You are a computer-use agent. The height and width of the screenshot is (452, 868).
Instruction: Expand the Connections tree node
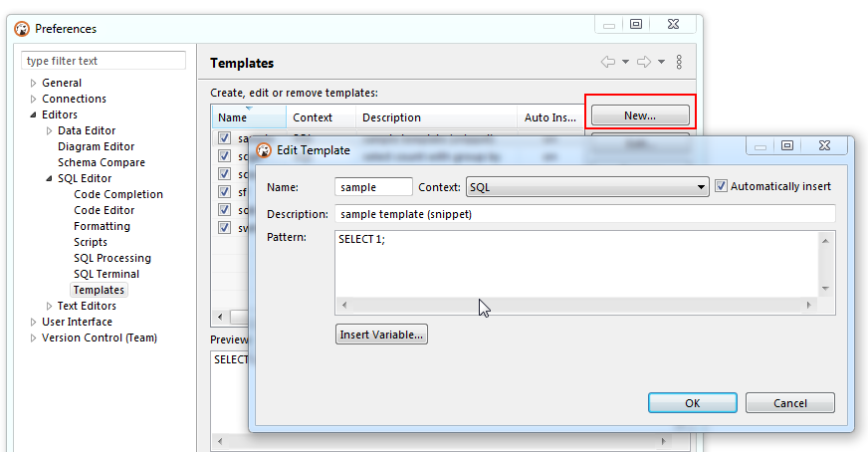[33, 100]
